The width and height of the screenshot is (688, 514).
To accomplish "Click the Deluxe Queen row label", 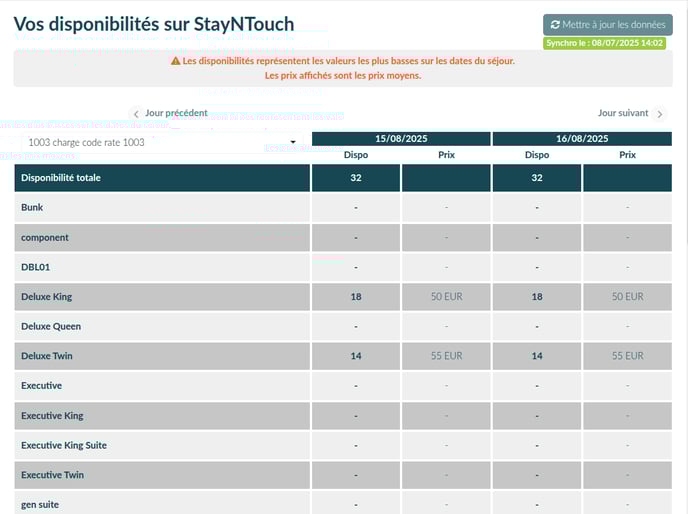I will 51,327.
